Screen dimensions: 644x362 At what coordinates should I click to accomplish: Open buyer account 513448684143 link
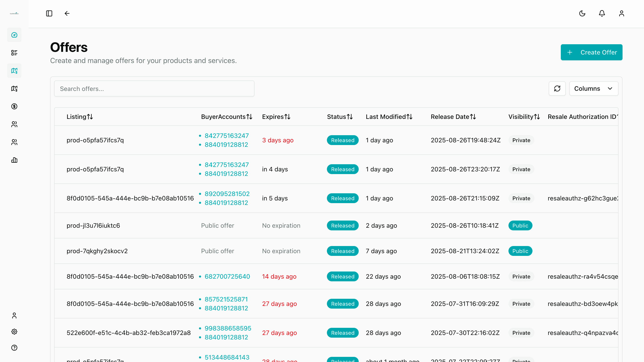(227, 358)
